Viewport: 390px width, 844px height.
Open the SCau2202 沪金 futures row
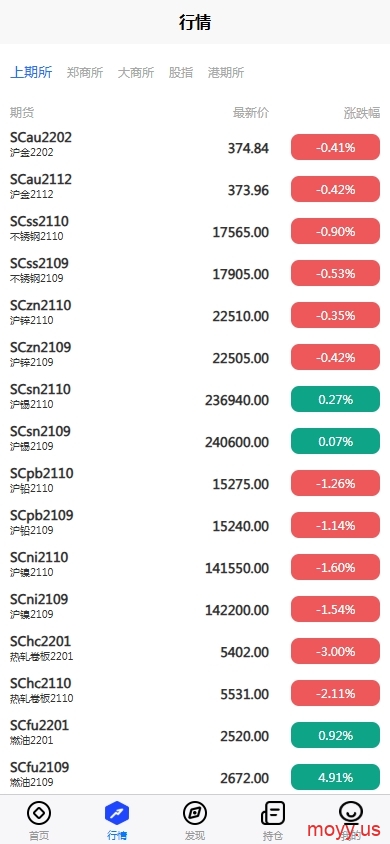pos(195,147)
